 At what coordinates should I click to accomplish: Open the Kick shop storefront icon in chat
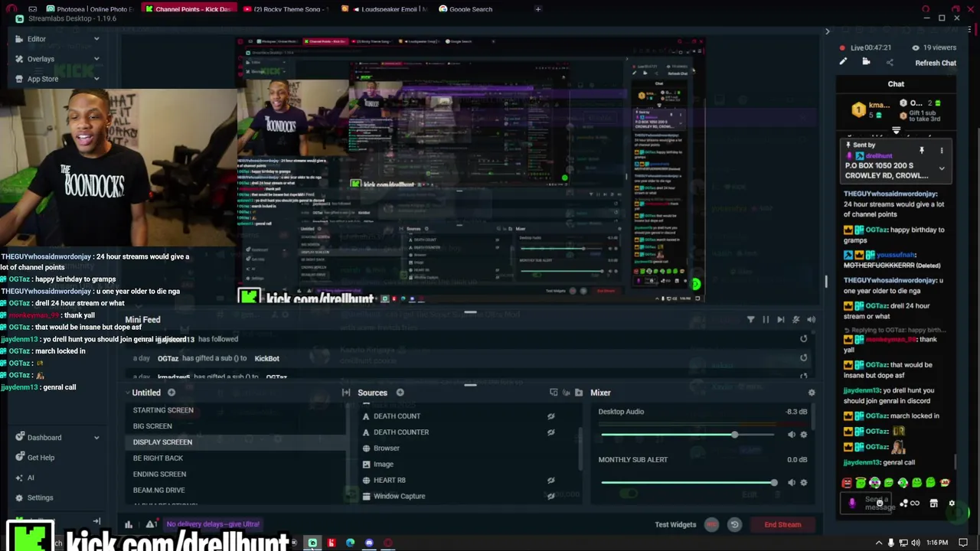[x=933, y=504]
